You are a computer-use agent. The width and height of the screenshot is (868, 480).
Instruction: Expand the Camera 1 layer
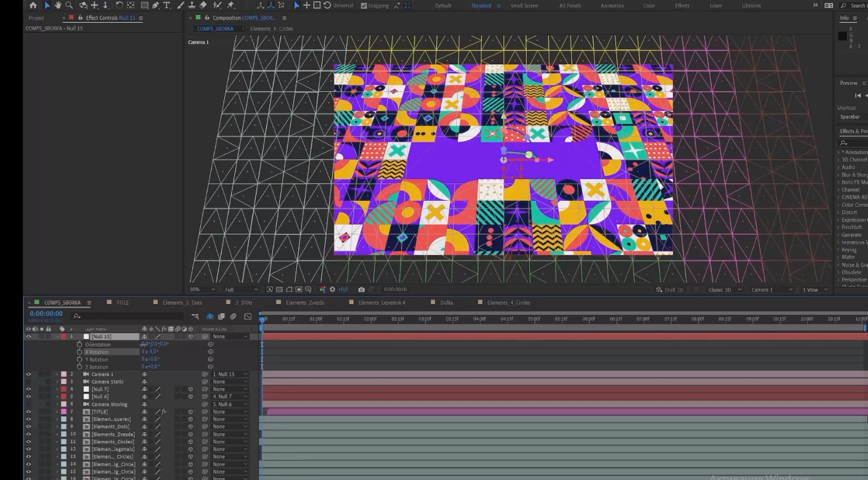[x=57, y=374]
